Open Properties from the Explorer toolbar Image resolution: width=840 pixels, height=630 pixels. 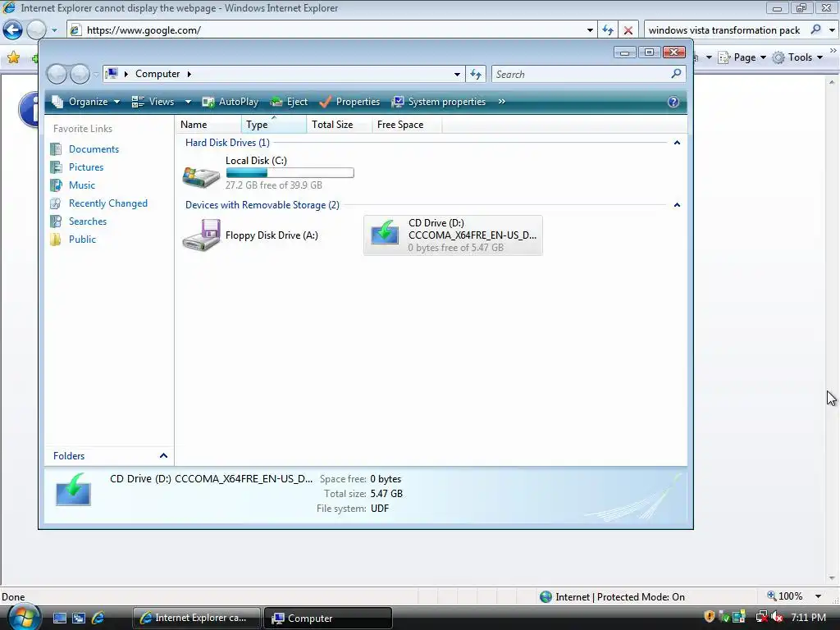click(x=349, y=102)
